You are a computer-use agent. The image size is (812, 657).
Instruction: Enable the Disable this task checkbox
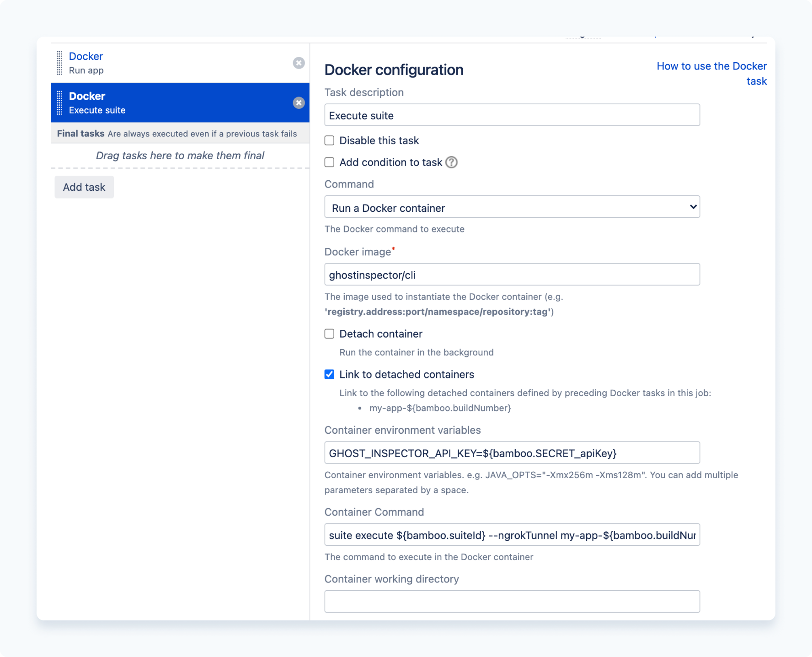click(x=329, y=140)
